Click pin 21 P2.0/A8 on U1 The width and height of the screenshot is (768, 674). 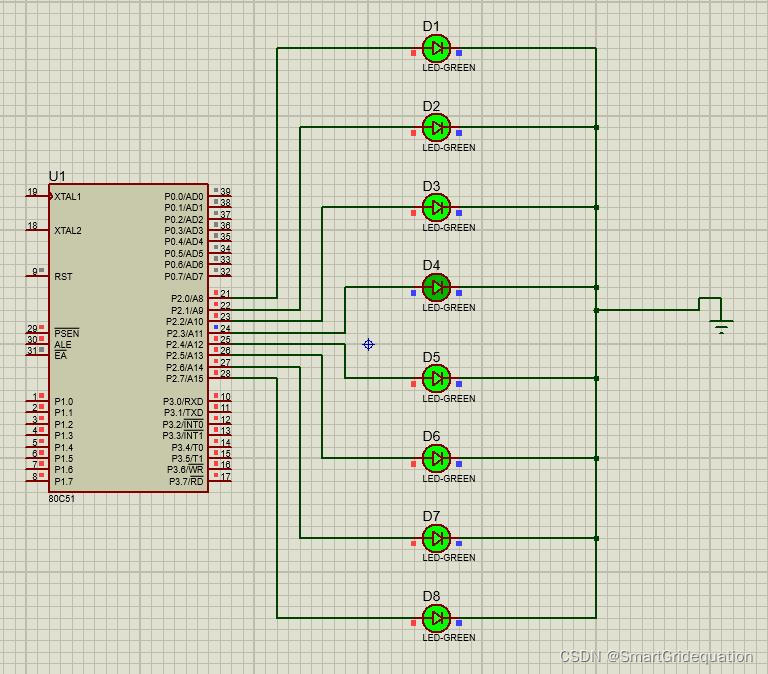point(220,297)
